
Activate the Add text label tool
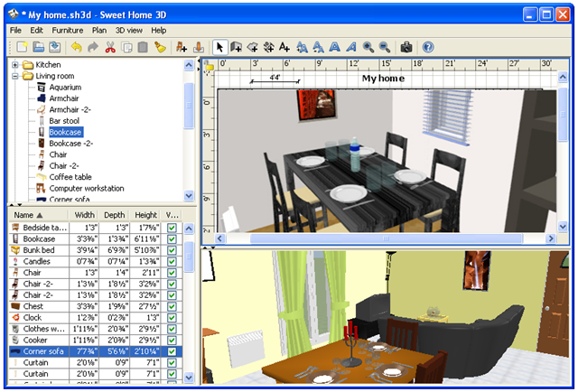coord(284,47)
